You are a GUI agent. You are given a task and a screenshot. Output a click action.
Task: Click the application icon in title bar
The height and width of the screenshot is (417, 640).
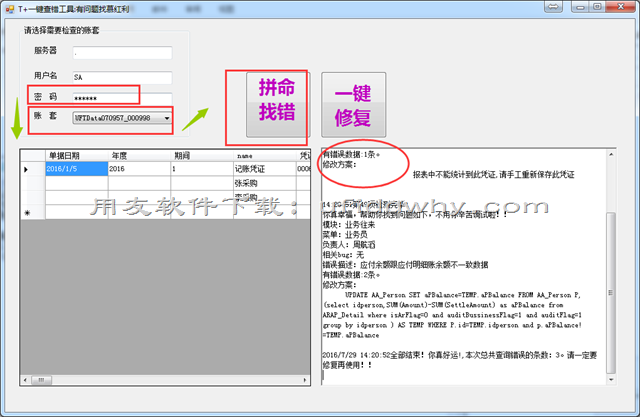pyautogui.click(x=10, y=7)
